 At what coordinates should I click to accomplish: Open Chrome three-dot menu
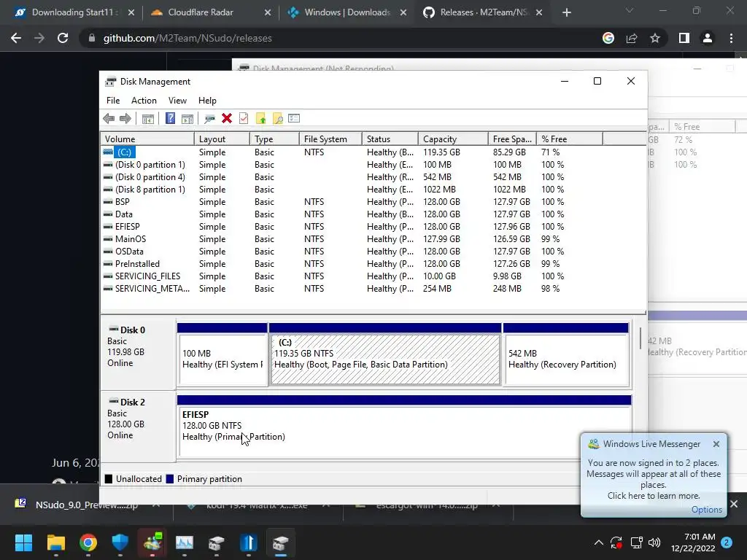[x=731, y=38]
